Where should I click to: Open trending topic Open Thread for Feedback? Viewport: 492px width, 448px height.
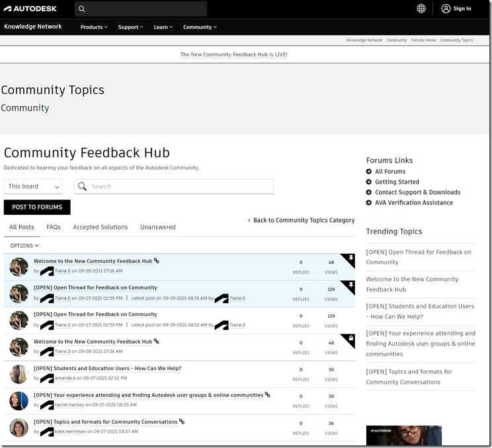click(x=419, y=257)
